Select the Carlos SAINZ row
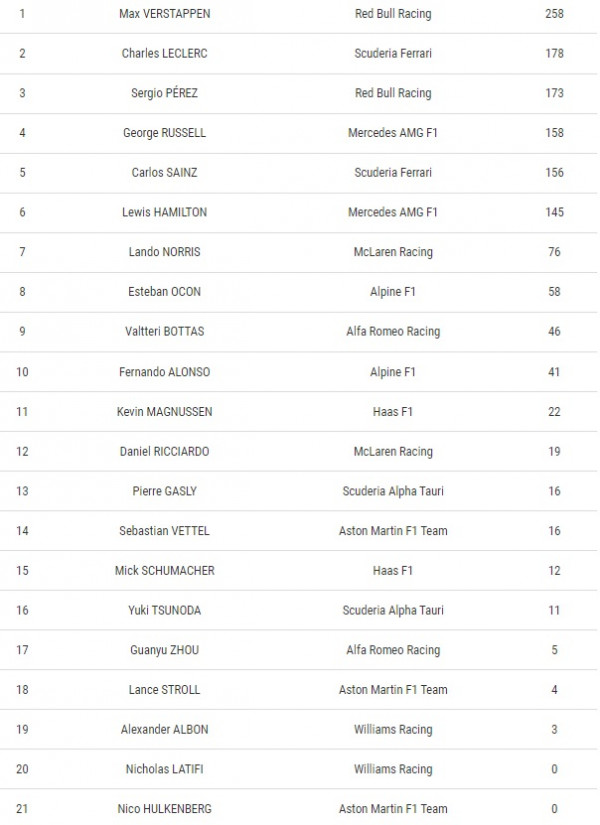Screen dimensions: 600x825 pos(298,173)
